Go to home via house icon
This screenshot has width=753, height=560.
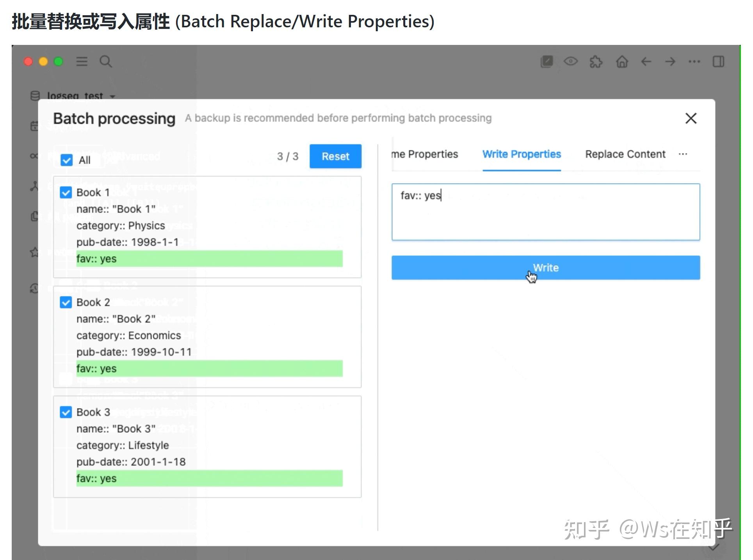pos(622,61)
